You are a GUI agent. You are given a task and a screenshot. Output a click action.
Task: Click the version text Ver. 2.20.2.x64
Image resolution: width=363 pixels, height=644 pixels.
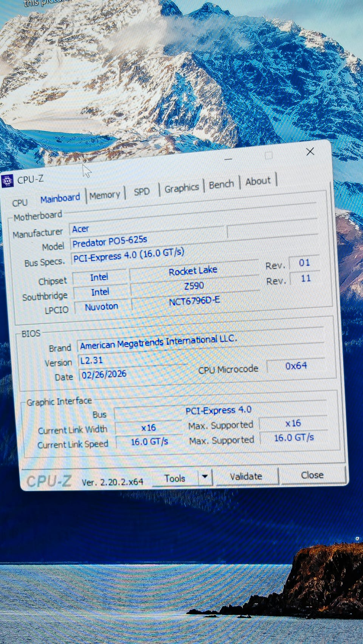pos(113,482)
